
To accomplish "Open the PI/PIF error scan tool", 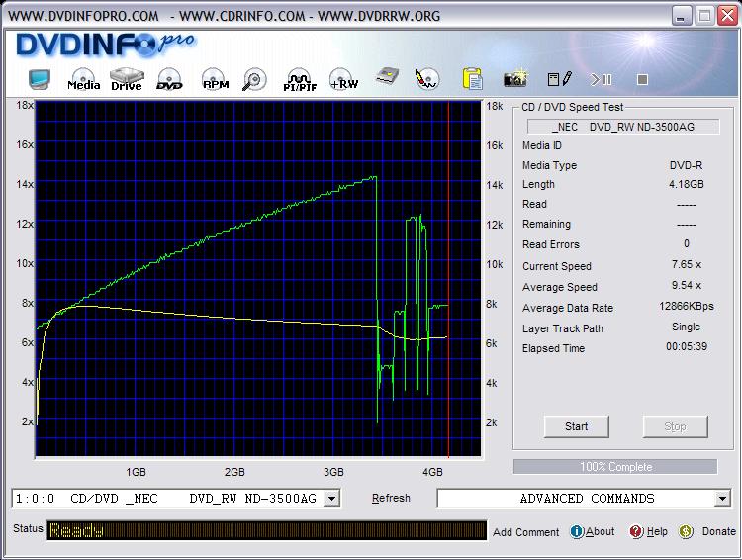I will pyautogui.click(x=300, y=79).
